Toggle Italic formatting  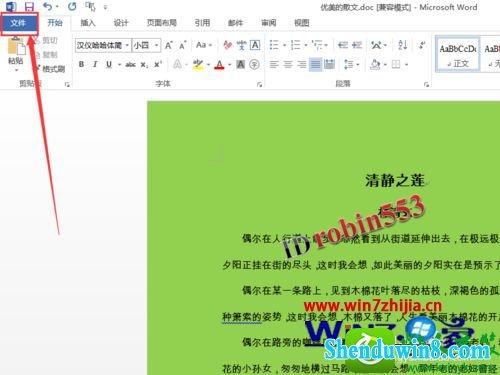[x=95, y=64]
